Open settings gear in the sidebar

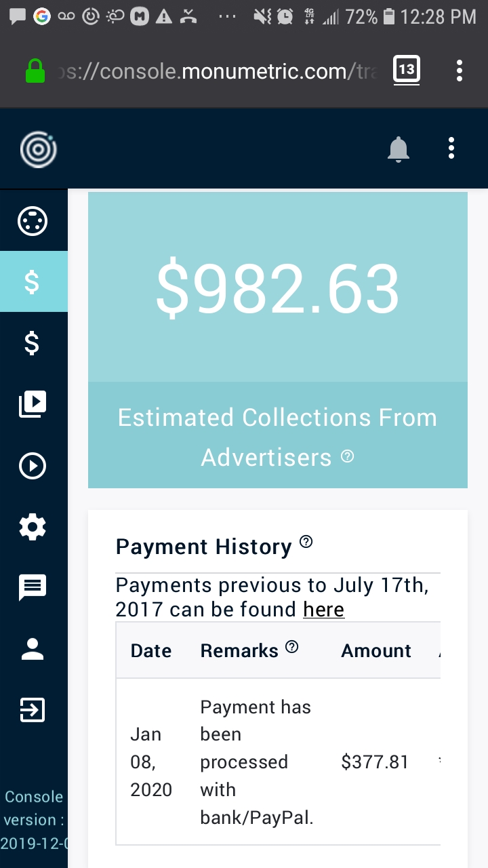[x=33, y=527]
